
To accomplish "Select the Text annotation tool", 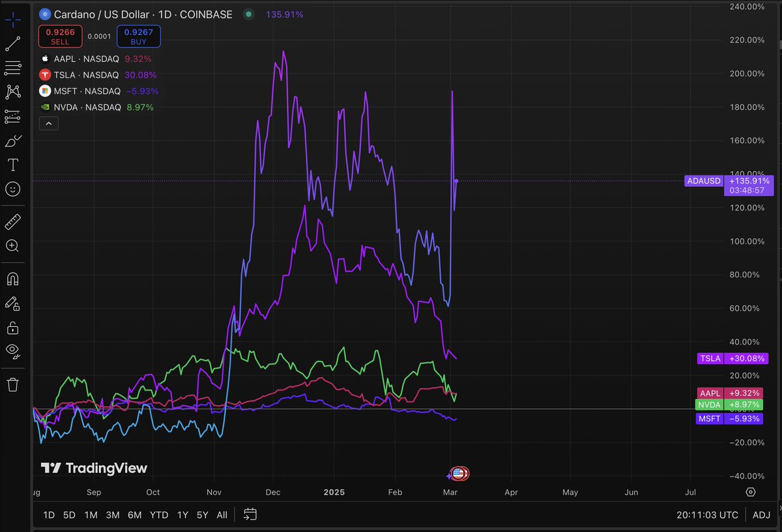I will [x=12, y=165].
